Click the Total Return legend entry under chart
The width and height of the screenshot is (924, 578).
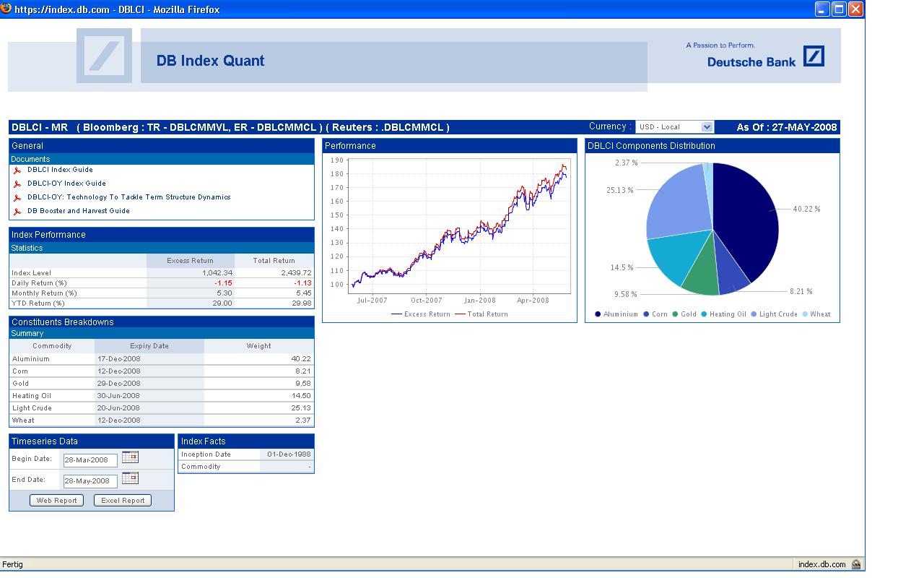click(x=481, y=314)
